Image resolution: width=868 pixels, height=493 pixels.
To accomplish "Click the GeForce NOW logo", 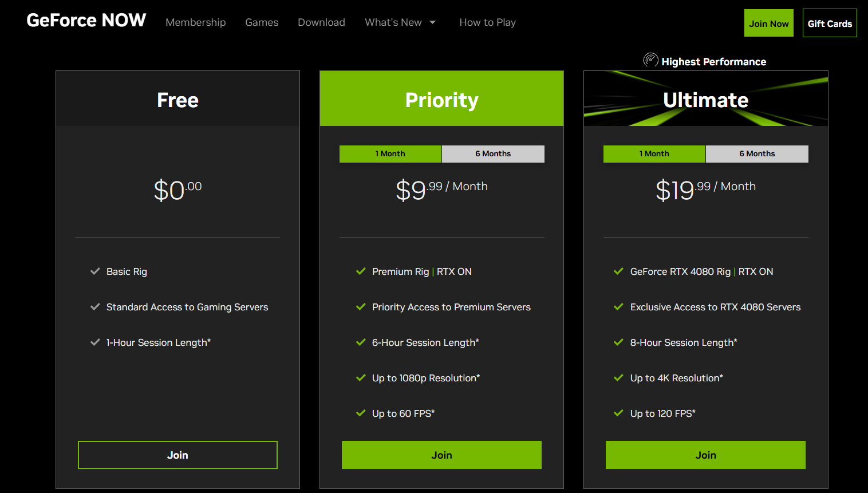I will (86, 21).
